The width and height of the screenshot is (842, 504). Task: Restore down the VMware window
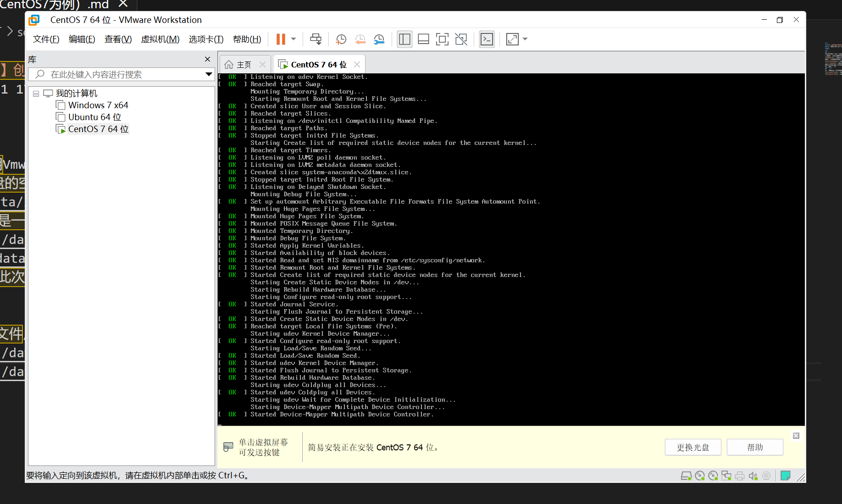tap(780, 20)
